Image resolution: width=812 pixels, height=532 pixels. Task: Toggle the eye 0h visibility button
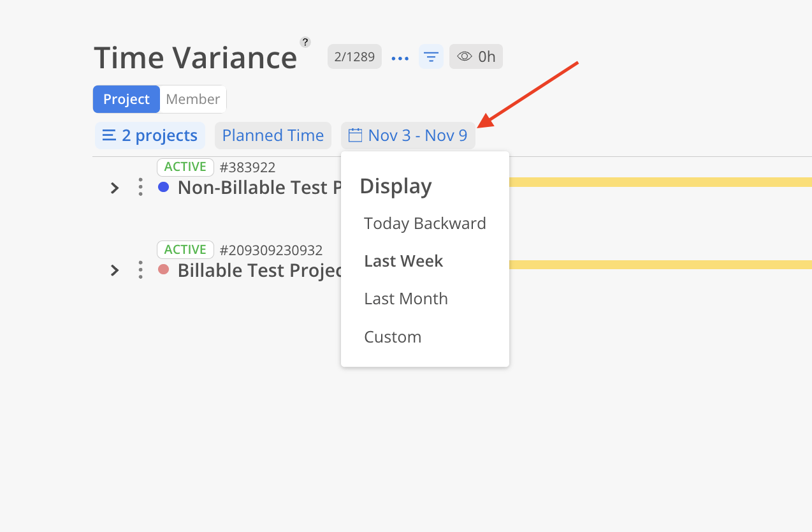(x=476, y=57)
